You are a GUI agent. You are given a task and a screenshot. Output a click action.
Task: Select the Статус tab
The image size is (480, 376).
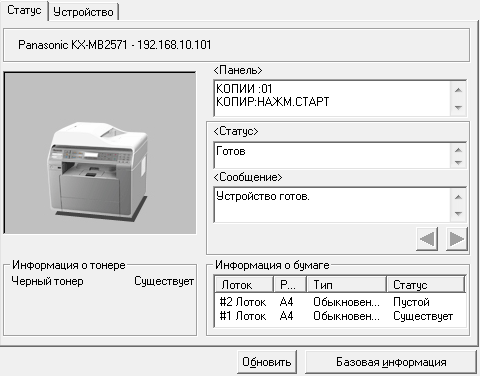[24, 10]
